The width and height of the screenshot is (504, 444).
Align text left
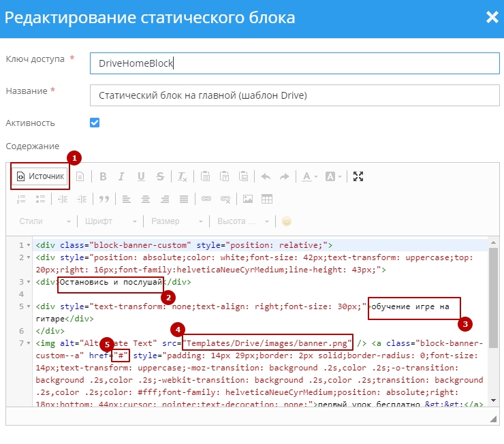[x=126, y=200]
